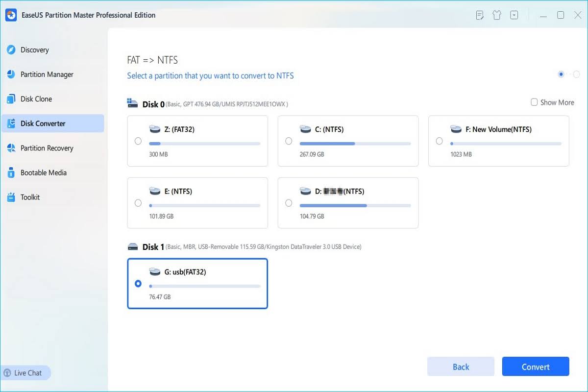Open Disk Converter in the sidebar
This screenshot has width=588, height=392.
click(52, 123)
